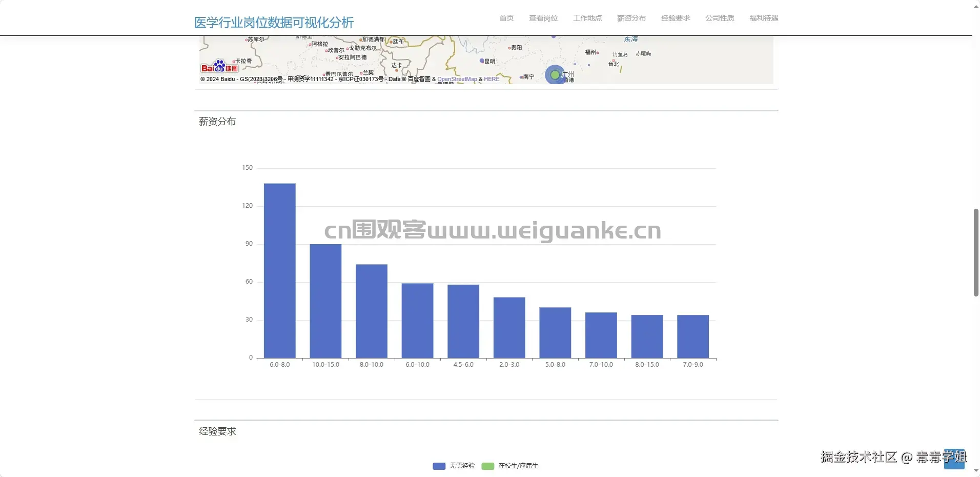Click the site title 医学行业岗位数据可视化分析
This screenshot has width=980, height=477.
(274, 23)
